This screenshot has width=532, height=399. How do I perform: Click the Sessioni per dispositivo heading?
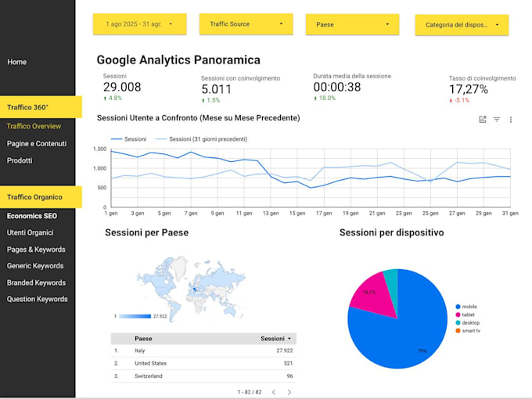click(x=391, y=233)
